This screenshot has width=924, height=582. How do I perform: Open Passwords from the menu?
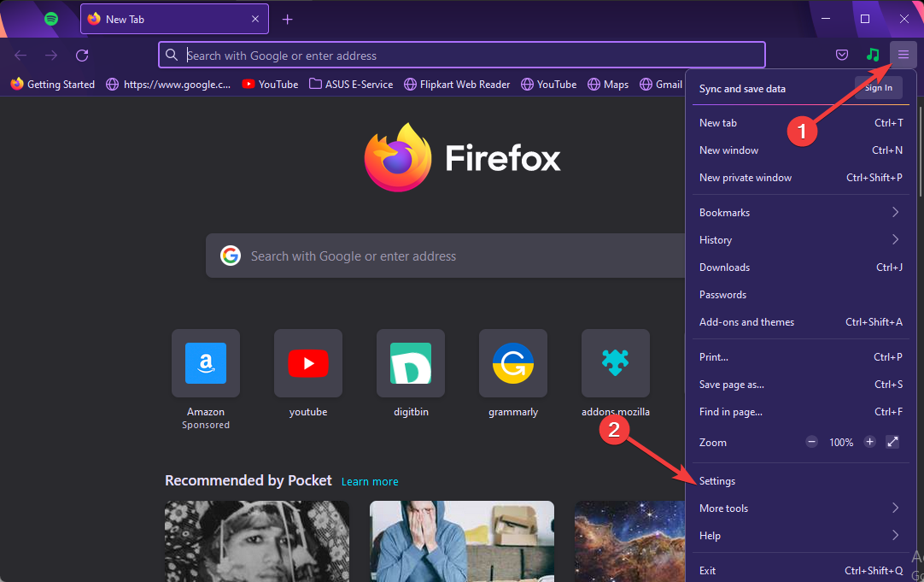(x=800, y=295)
